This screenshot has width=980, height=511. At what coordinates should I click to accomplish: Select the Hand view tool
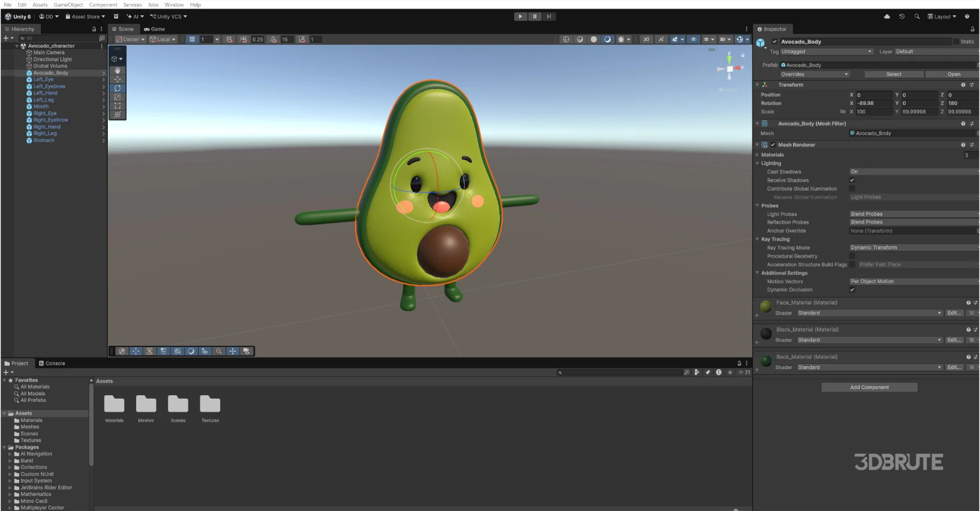(117, 70)
